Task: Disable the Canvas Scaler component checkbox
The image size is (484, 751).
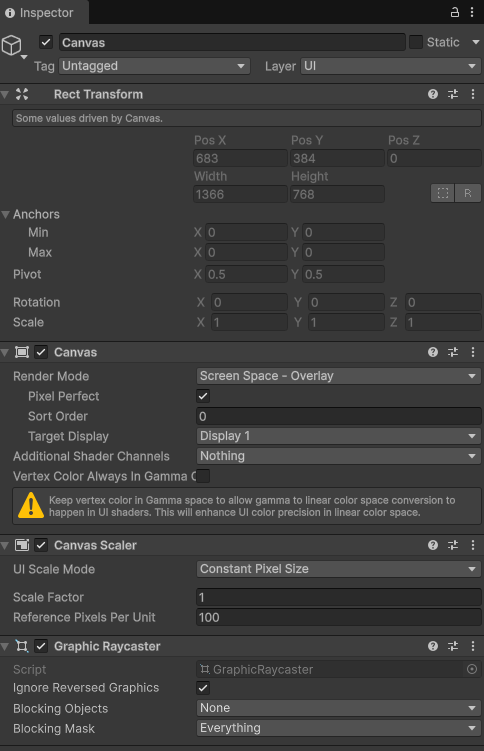Action: (x=41, y=545)
